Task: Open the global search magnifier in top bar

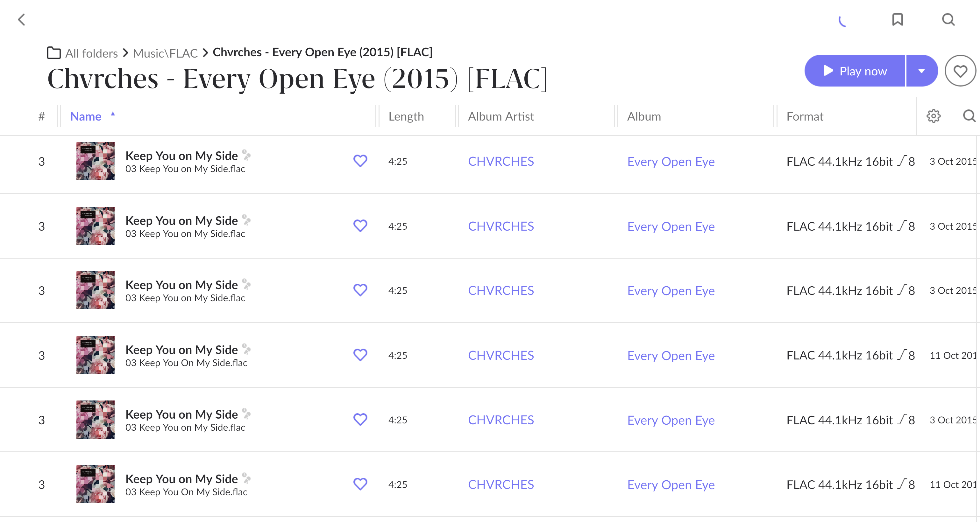Action: click(948, 19)
